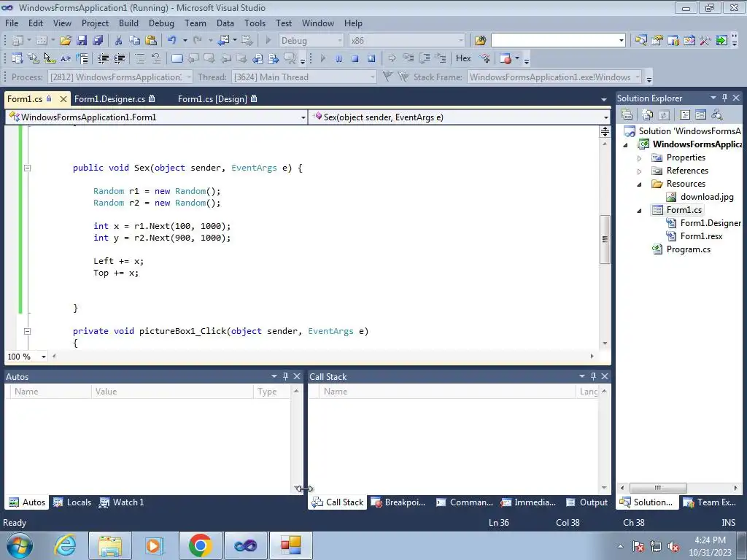
Task: Click the Find in Files icon
Action: 480,41
